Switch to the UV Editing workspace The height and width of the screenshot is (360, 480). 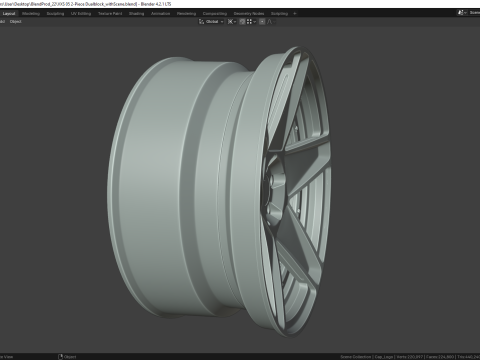click(81, 14)
